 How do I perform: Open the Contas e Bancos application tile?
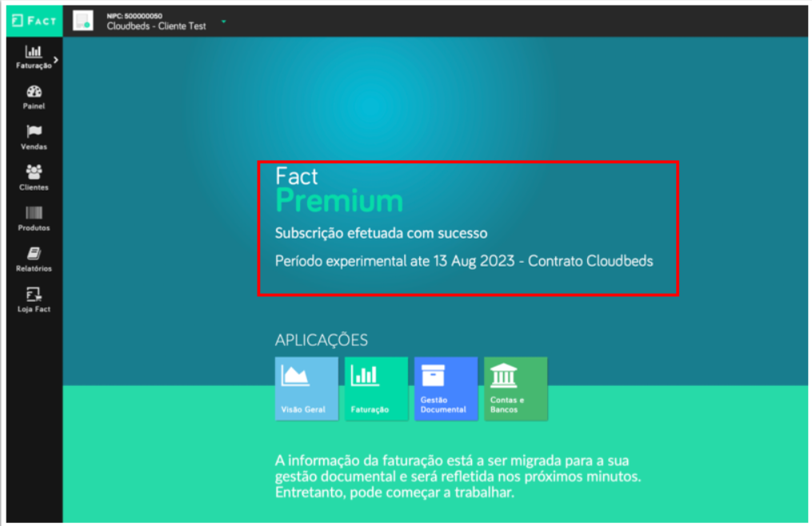pyautogui.click(x=516, y=388)
